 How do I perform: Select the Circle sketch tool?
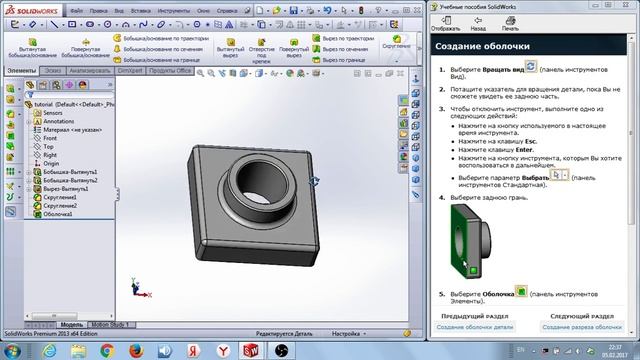pos(107,25)
